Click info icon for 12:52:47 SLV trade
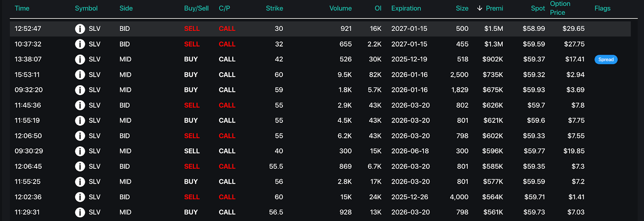This screenshot has width=644, height=221. pyautogui.click(x=80, y=29)
